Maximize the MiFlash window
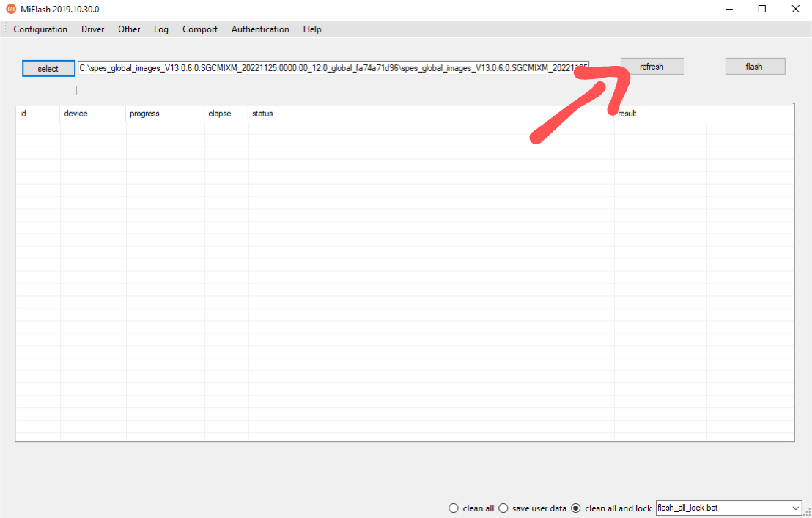This screenshot has height=518, width=812. click(x=762, y=10)
